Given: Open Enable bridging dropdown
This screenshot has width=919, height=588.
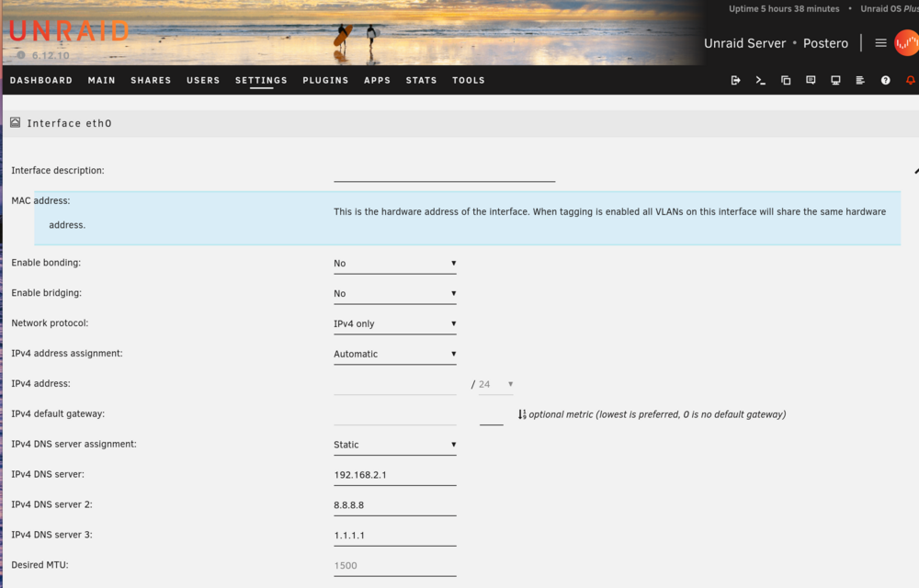Looking at the screenshot, I should pyautogui.click(x=395, y=293).
